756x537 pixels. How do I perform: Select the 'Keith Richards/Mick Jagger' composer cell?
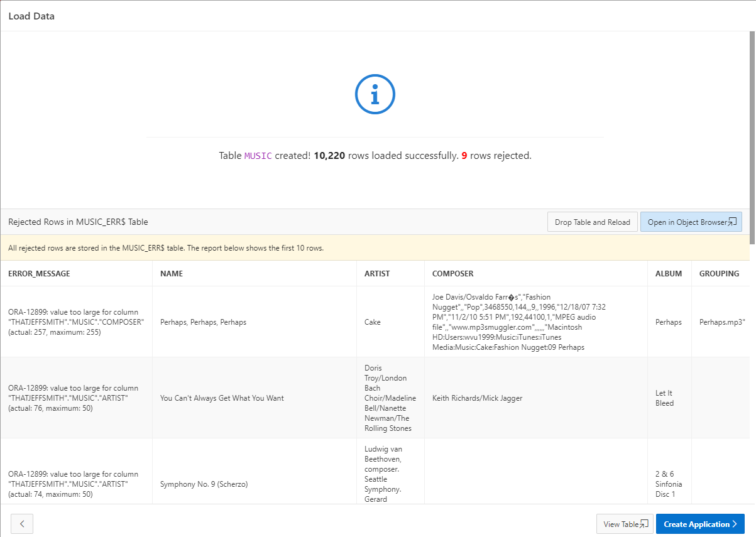pyautogui.click(x=536, y=398)
